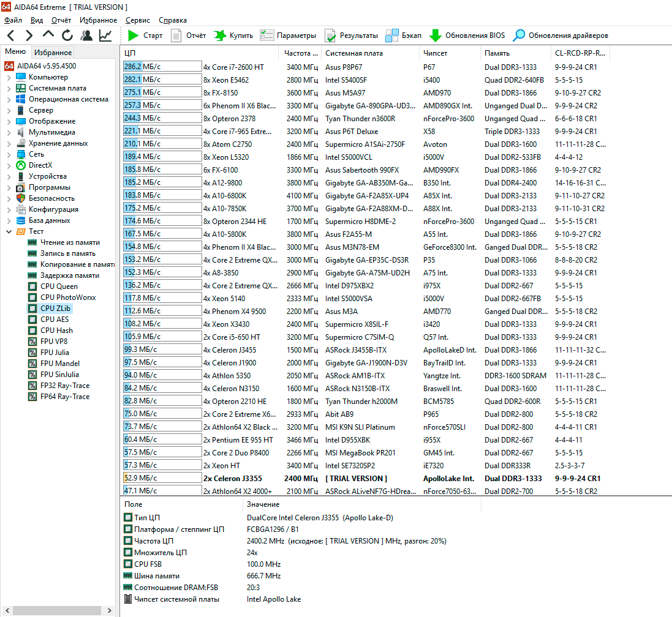Viewport: 672px width, 617px height.
Task: Navigate back with the left arrow
Action: point(11,36)
